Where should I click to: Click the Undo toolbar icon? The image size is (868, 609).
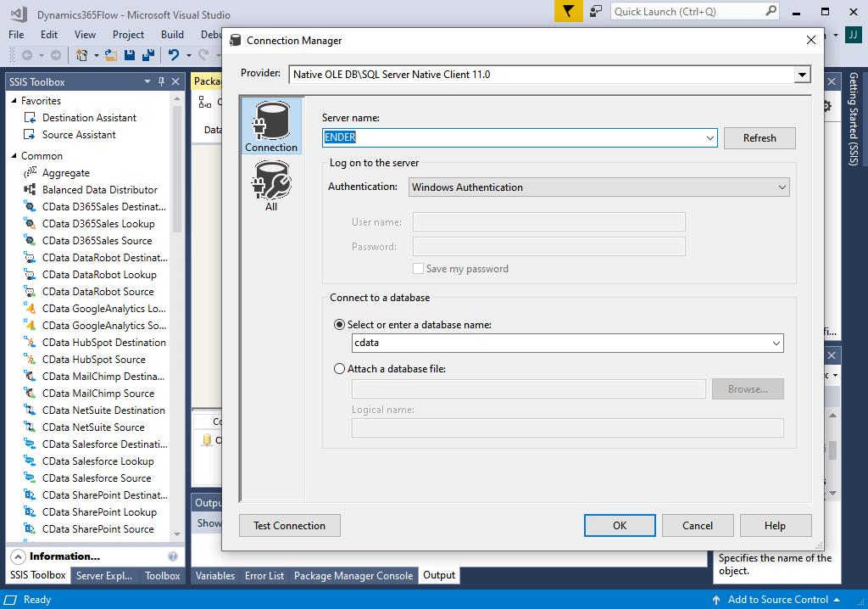tap(173, 55)
